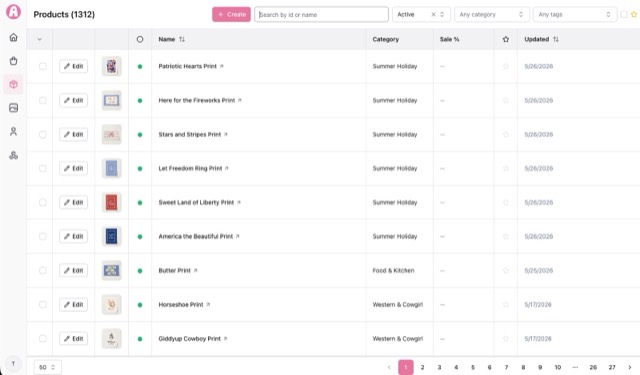Select the Giddyup Cowboy Print checkbox
The width and height of the screenshot is (640, 375).
click(43, 339)
